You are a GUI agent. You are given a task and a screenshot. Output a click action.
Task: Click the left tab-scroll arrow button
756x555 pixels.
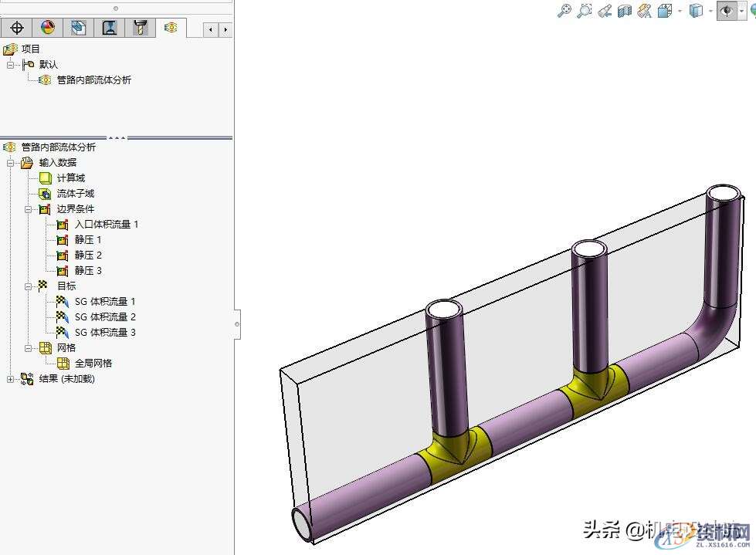pyautogui.click(x=210, y=29)
